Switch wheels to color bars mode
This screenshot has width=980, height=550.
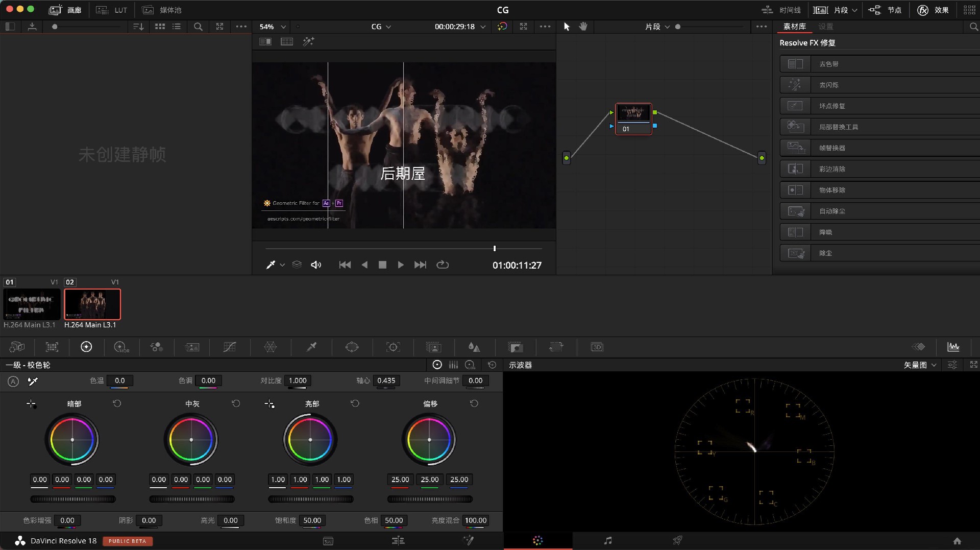pyautogui.click(x=453, y=365)
